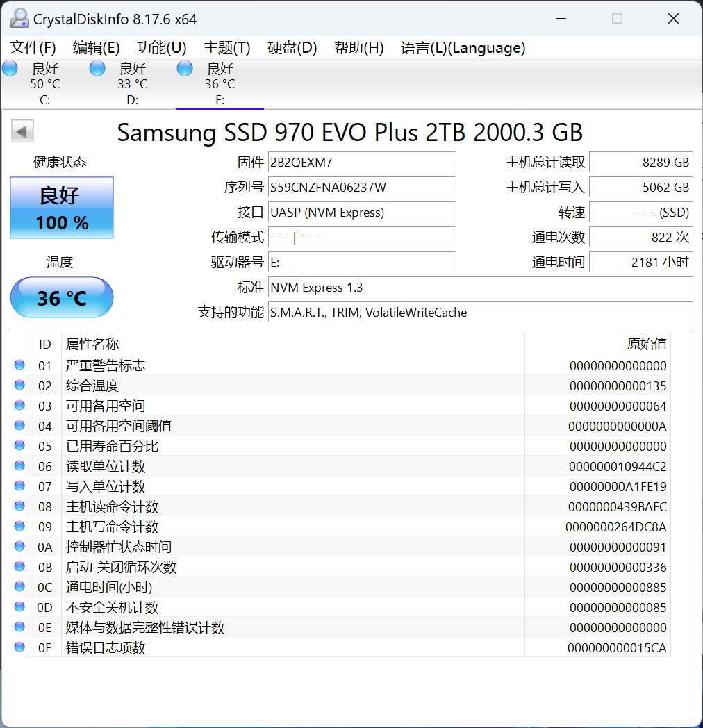Click the blue status circle for drive D:

[97, 68]
